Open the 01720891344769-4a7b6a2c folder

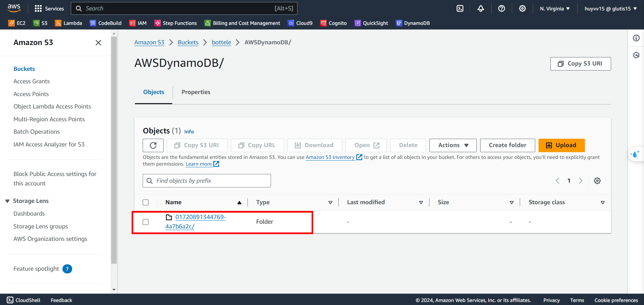click(196, 222)
